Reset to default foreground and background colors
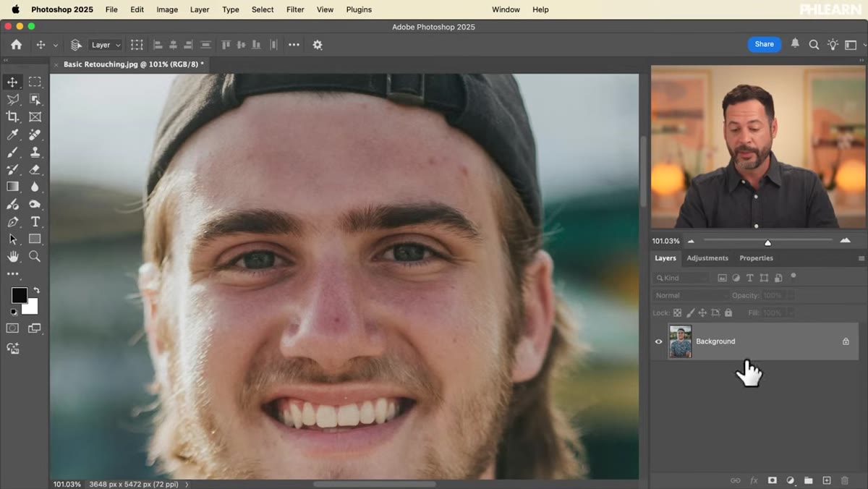This screenshot has width=868, height=489. 13,312
